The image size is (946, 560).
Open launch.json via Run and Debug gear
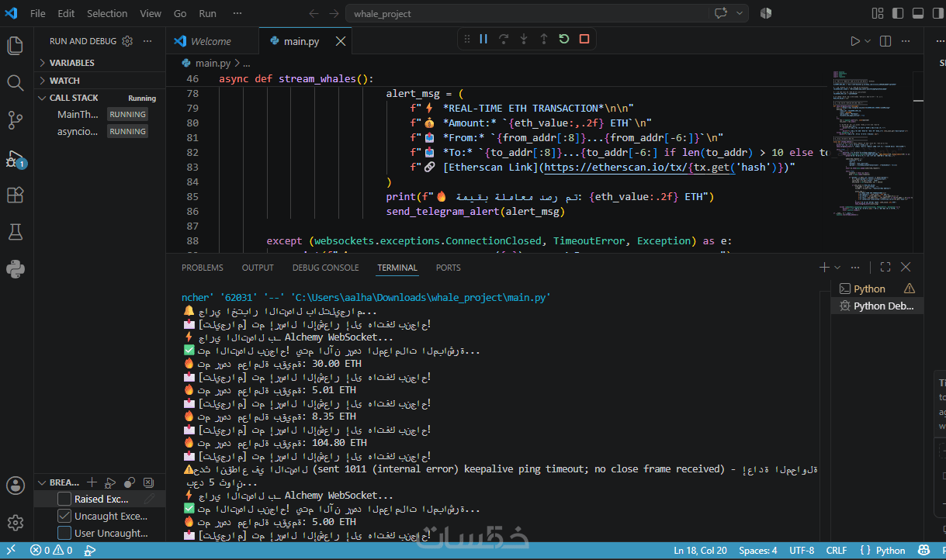coord(128,41)
